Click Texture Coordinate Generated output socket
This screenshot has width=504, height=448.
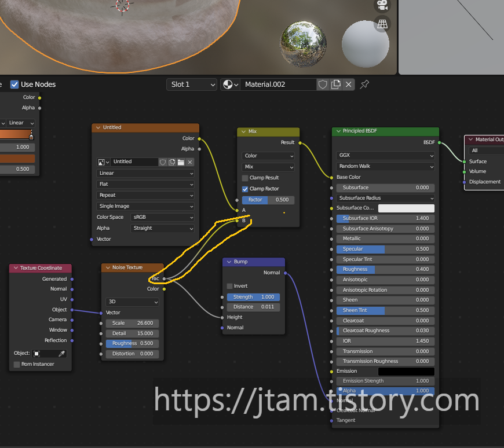coord(72,279)
